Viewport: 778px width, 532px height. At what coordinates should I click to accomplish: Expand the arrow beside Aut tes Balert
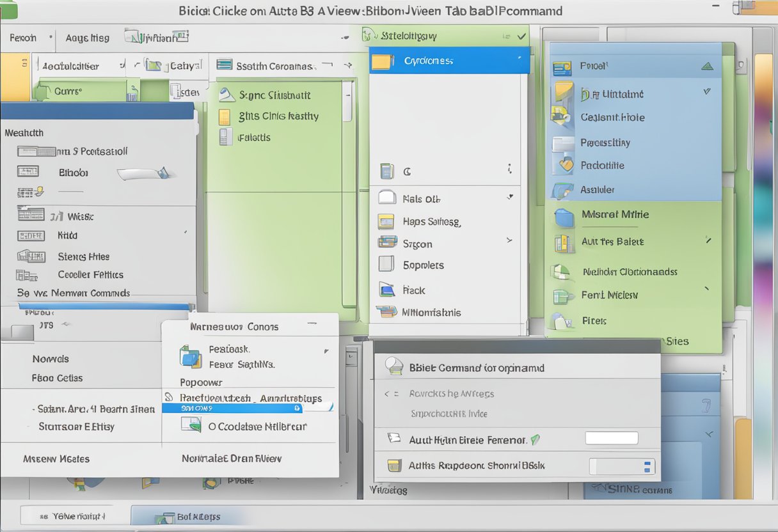point(708,242)
